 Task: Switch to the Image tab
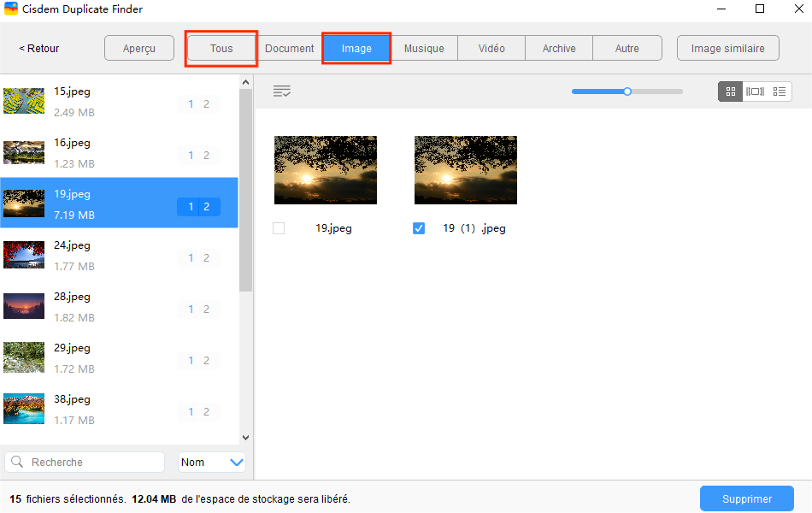tap(356, 48)
